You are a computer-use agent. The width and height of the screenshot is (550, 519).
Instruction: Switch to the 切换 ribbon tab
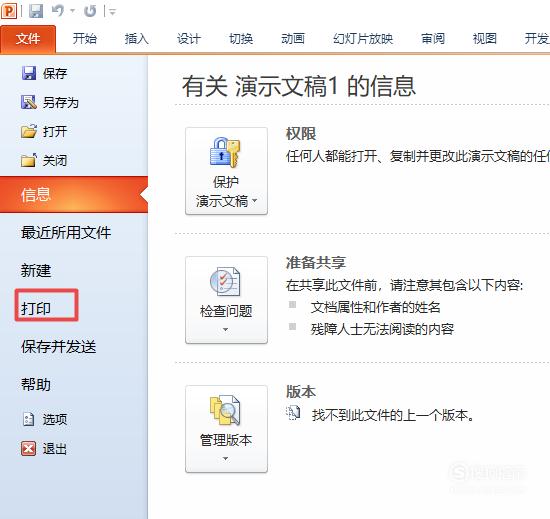pyautogui.click(x=241, y=38)
